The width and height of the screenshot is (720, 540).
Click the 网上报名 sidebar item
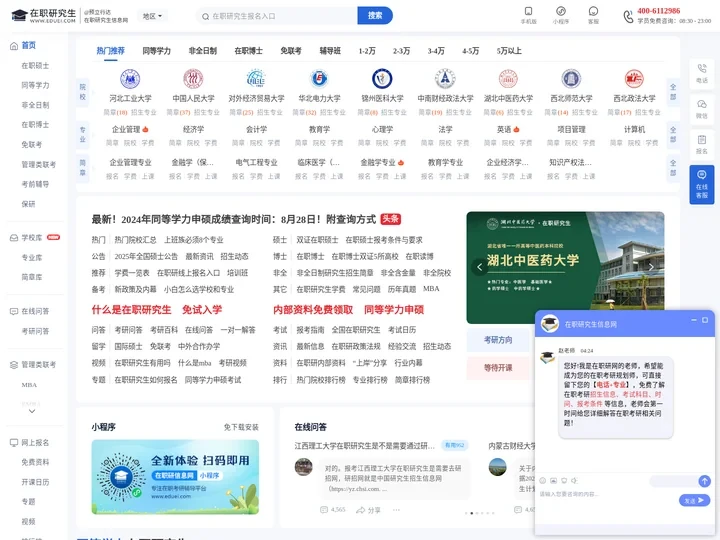pos(35,443)
